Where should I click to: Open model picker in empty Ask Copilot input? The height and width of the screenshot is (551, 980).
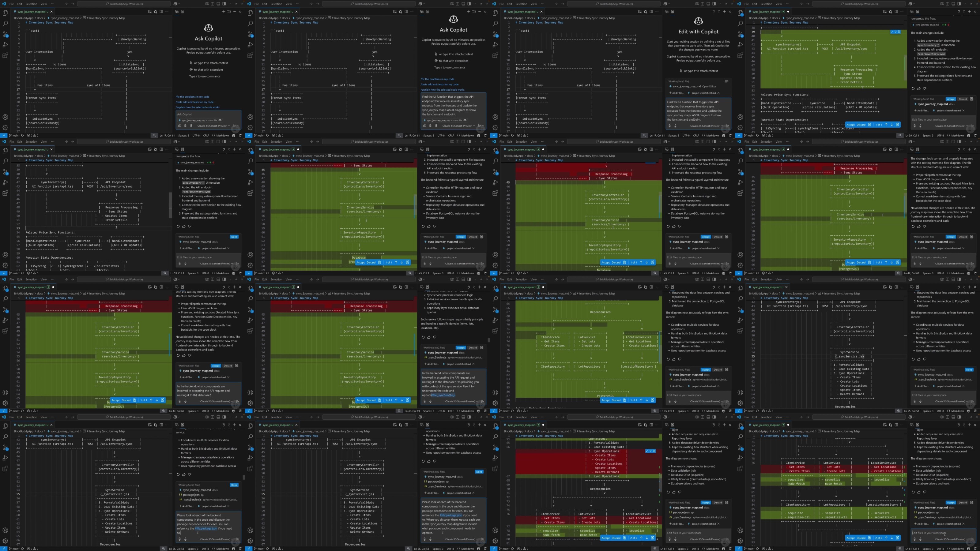pyautogui.click(x=214, y=126)
